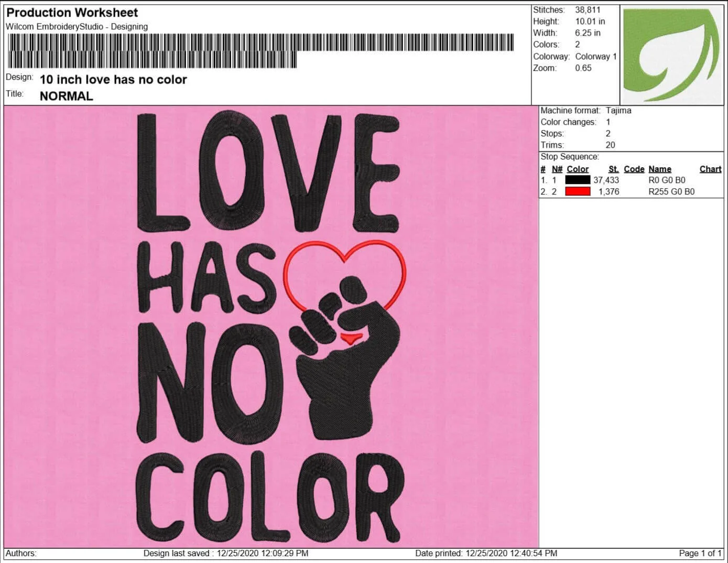
Task: Click the 'Name' column header
Action: tap(660, 169)
